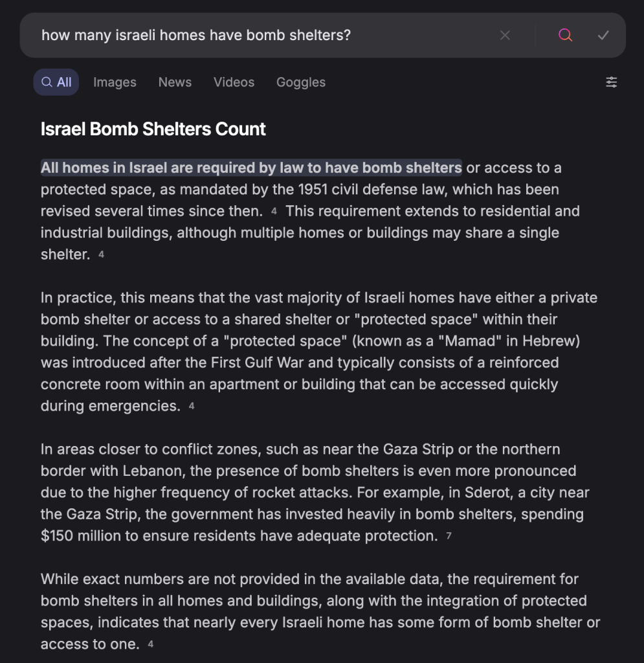Click the checkmark icon in the search bar
The height and width of the screenshot is (663, 644).
point(603,36)
